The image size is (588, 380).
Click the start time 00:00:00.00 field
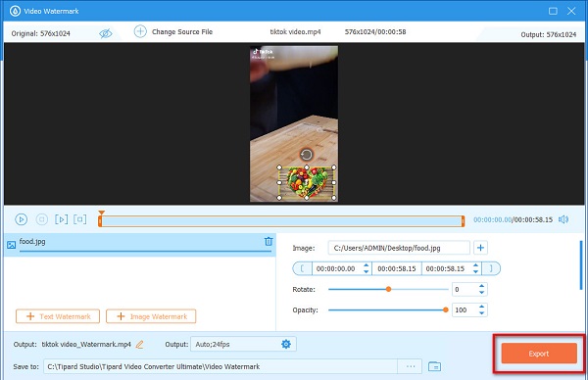click(336, 268)
